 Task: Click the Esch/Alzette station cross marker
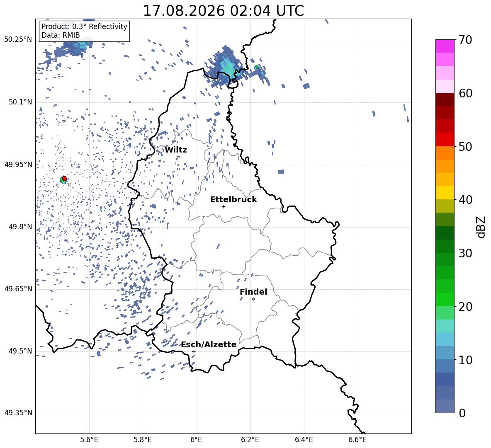[194, 351]
